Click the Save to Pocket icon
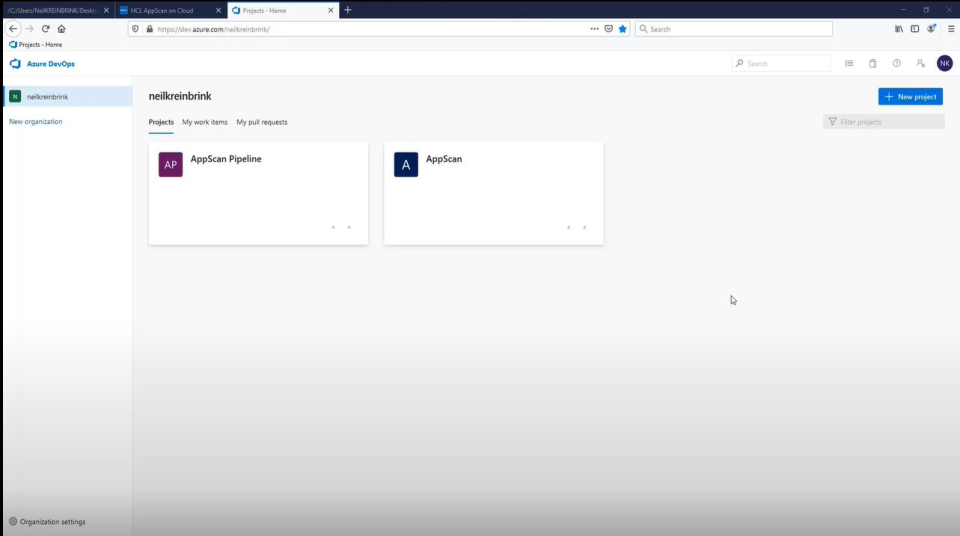Image resolution: width=960 pixels, height=536 pixels. pyautogui.click(x=609, y=29)
